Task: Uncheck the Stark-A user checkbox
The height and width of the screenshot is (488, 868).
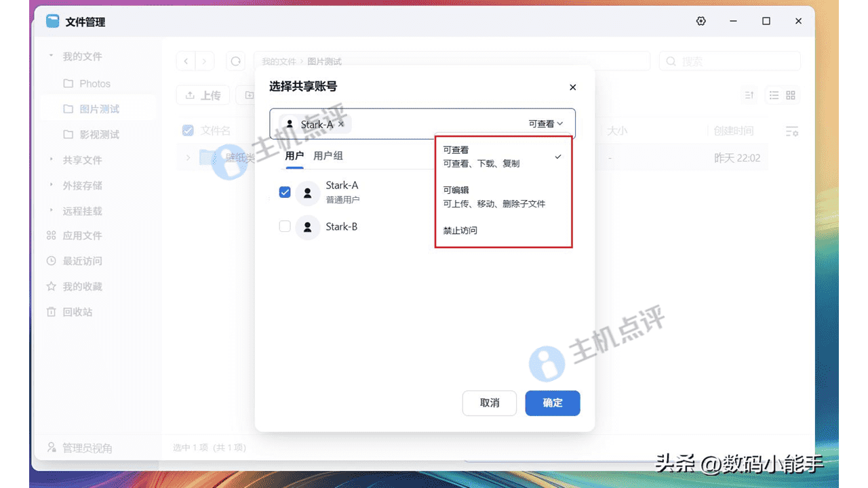Action: [285, 192]
